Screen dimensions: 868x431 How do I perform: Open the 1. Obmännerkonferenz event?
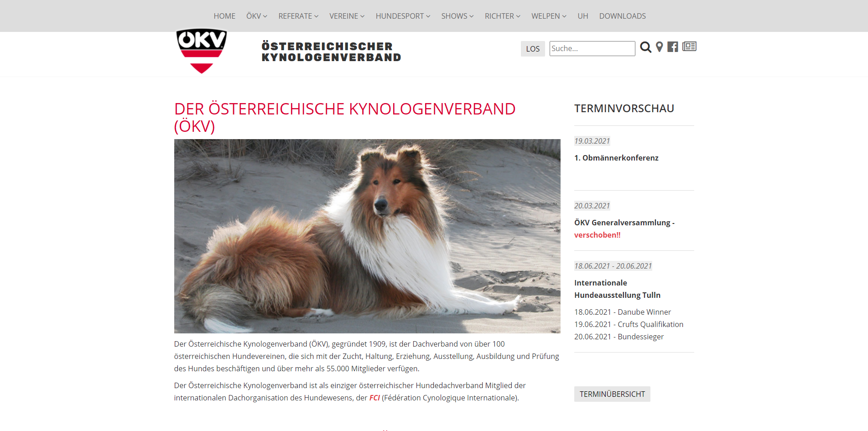click(x=616, y=158)
